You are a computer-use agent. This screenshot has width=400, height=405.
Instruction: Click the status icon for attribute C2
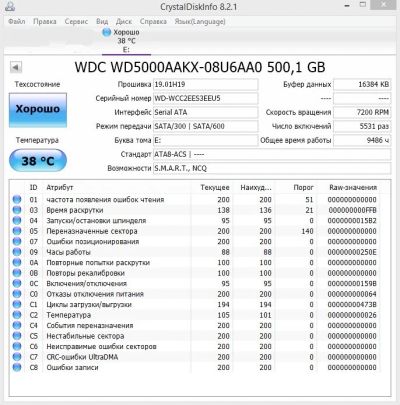17,315
